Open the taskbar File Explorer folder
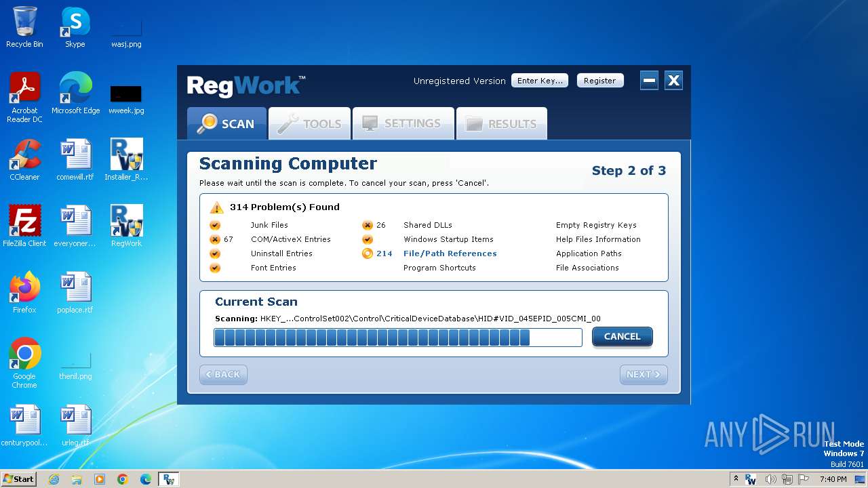This screenshot has height=488, width=868. [x=77, y=479]
